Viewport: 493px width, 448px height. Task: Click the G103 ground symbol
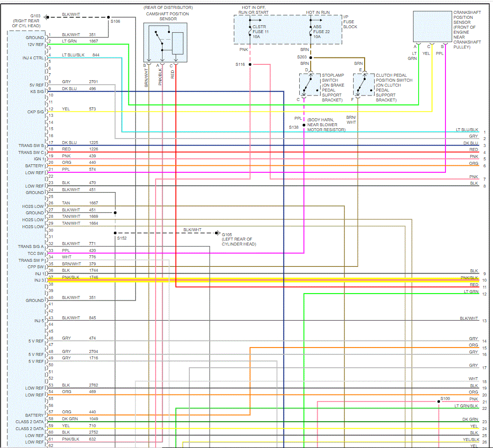[46, 17]
